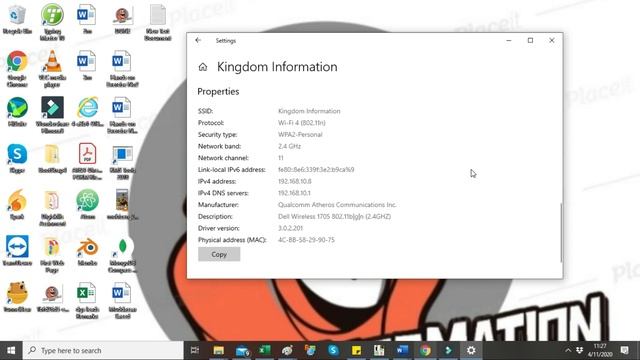
Task: Open the TunnelBear desktop shortcut
Action: pyautogui.click(x=17, y=297)
